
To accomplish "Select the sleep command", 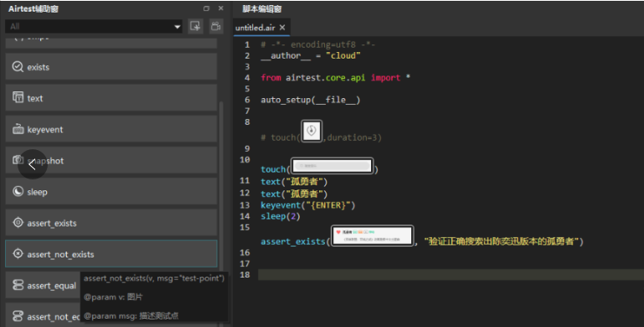I will pyautogui.click(x=111, y=192).
